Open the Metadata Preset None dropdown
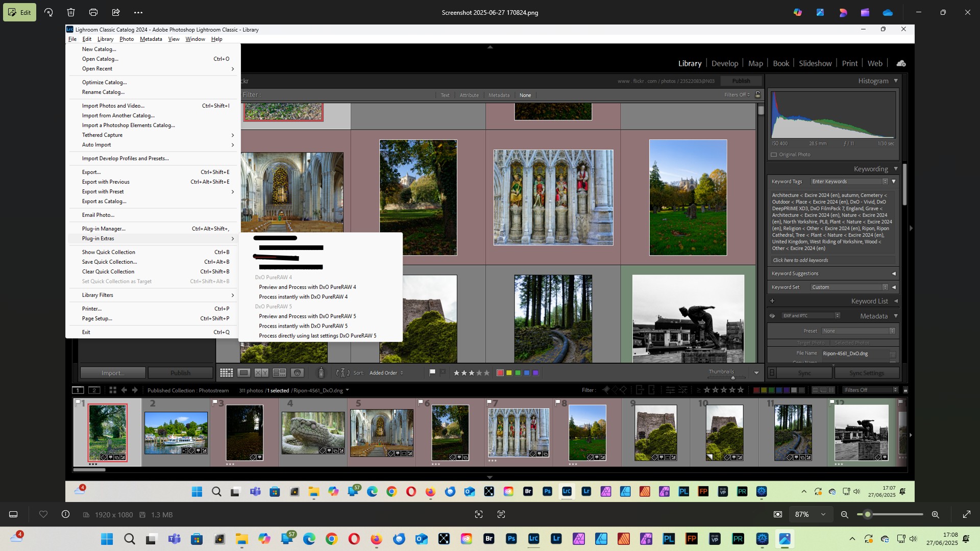 pyautogui.click(x=859, y=331)
